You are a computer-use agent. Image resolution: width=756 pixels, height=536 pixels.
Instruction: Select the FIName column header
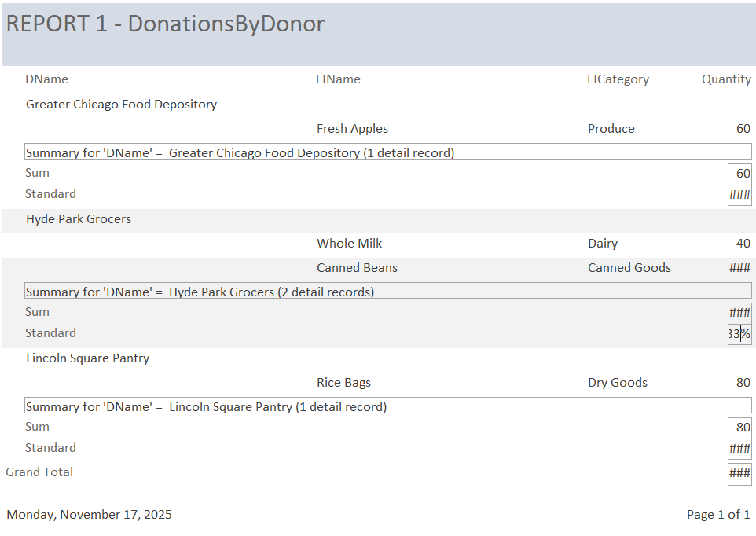point(338,79)
